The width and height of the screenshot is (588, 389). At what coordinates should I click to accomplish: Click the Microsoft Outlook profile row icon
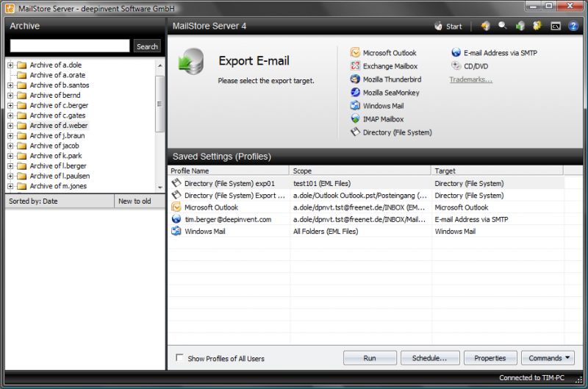pyautogui.click(x=176, y=207)
